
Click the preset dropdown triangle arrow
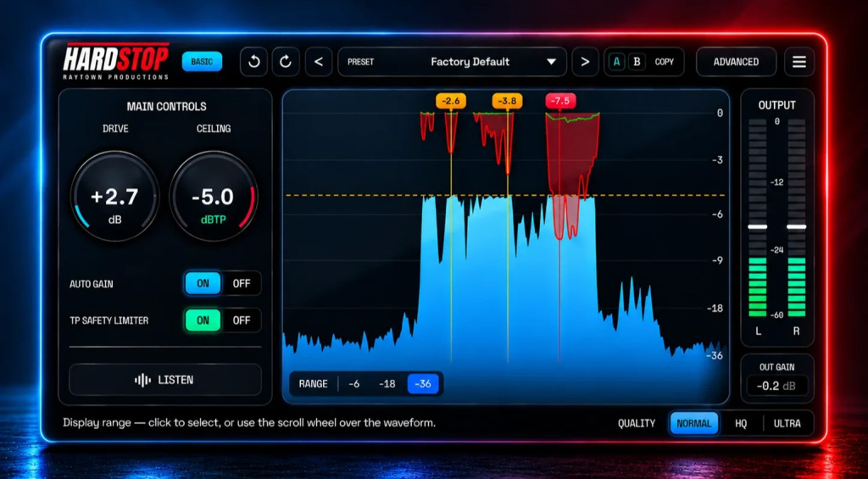point(551,62)
